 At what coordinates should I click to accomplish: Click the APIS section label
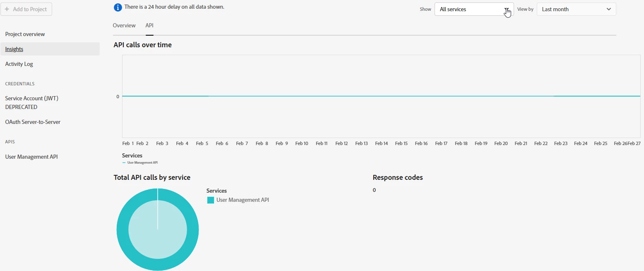pyautogui.click(x=10, y=142)
